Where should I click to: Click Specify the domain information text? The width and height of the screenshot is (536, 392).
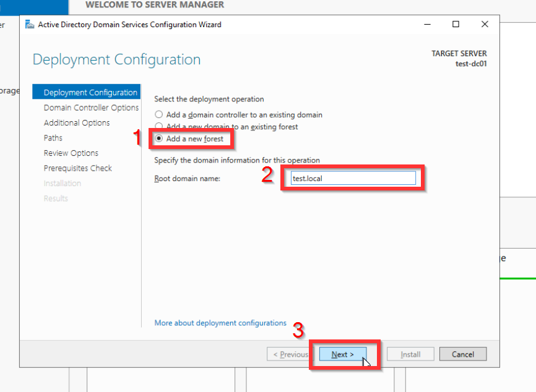tap(237, 160)
